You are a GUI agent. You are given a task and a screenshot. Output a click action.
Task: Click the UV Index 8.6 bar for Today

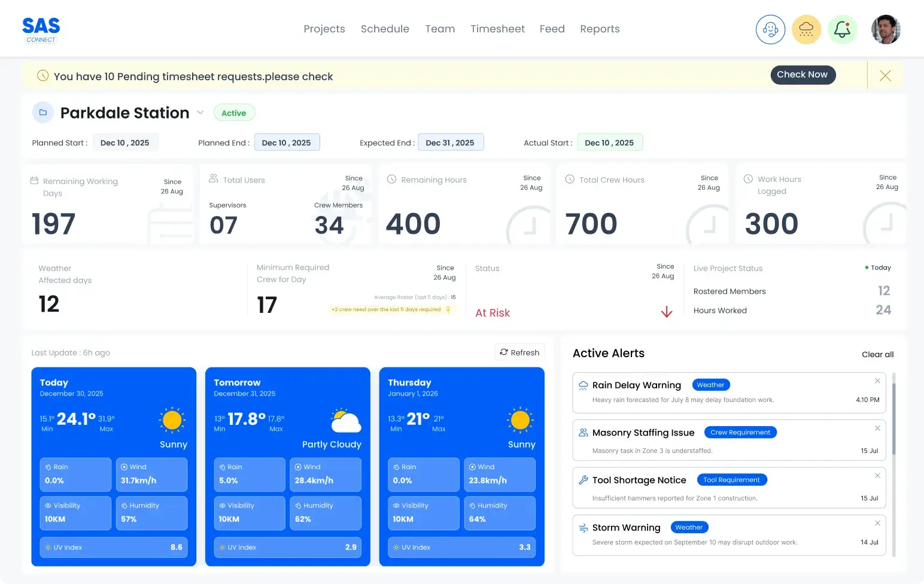pyautogui.click(x=114, y=547)
